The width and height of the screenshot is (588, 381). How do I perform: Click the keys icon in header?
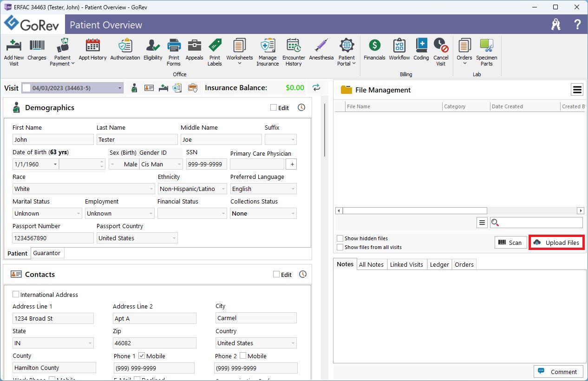(556, 25)
